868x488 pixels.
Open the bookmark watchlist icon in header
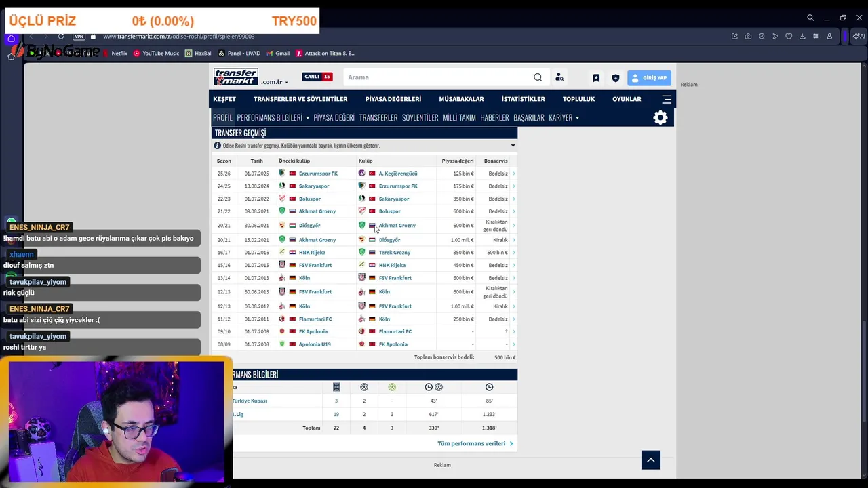pos(596,78)
